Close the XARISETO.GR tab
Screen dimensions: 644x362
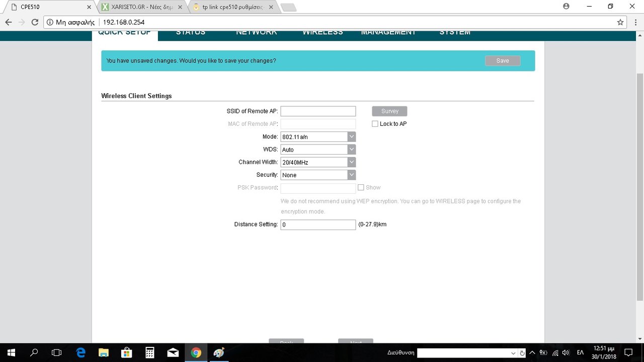(x=180, y=7)
